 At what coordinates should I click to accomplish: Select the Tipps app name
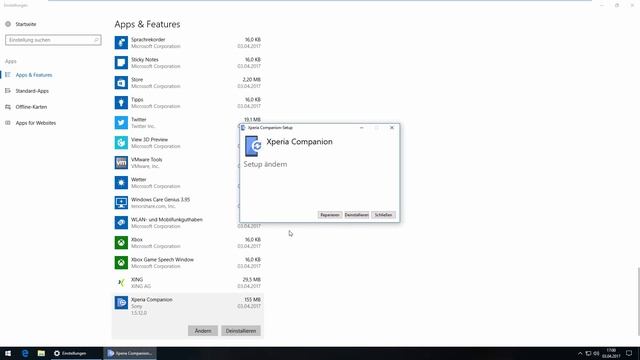pyautogui.click(x=137, y=100)
